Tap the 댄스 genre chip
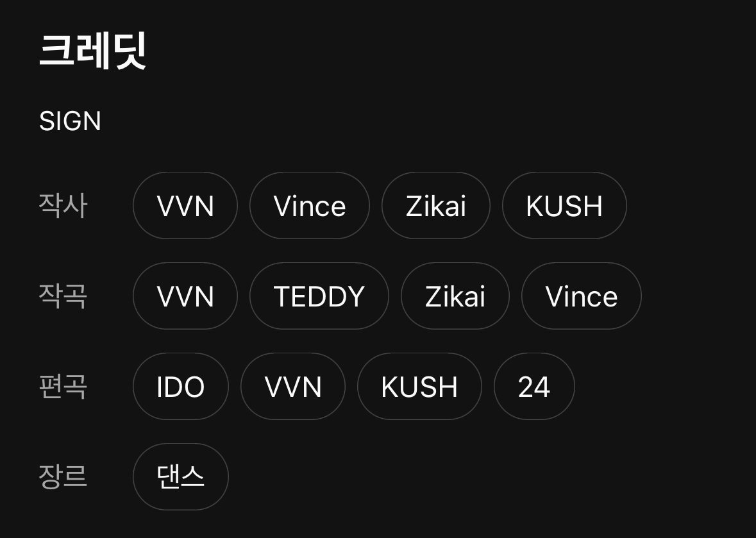 coord(180,476)
